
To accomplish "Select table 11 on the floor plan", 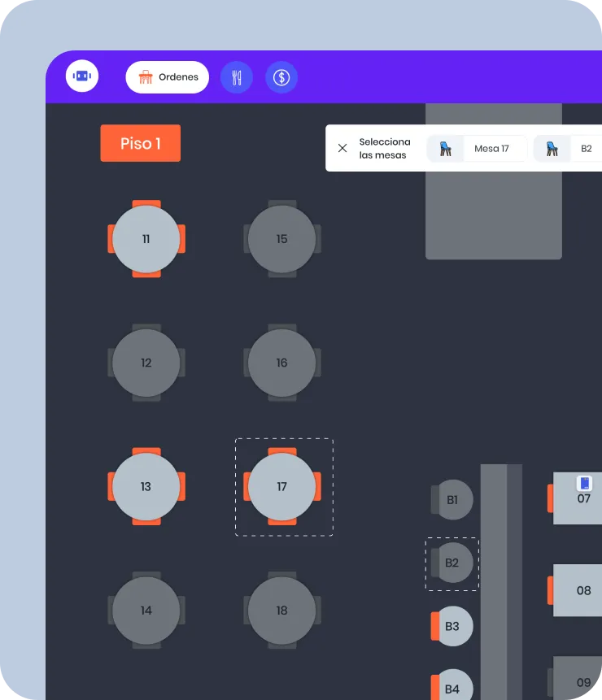I will [x=146, y=239].
